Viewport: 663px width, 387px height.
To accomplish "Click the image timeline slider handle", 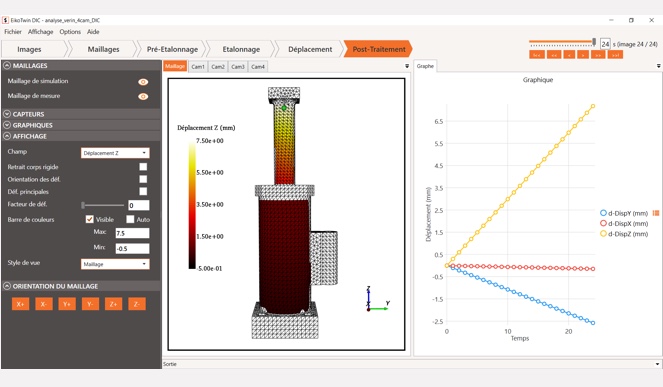I will [594, 42].
